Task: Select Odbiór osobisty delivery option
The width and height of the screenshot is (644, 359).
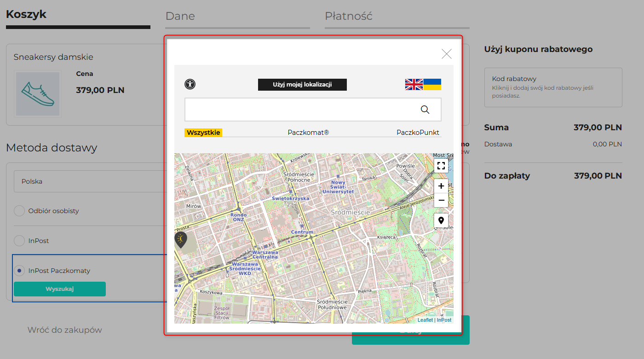Action: [19, 211]
